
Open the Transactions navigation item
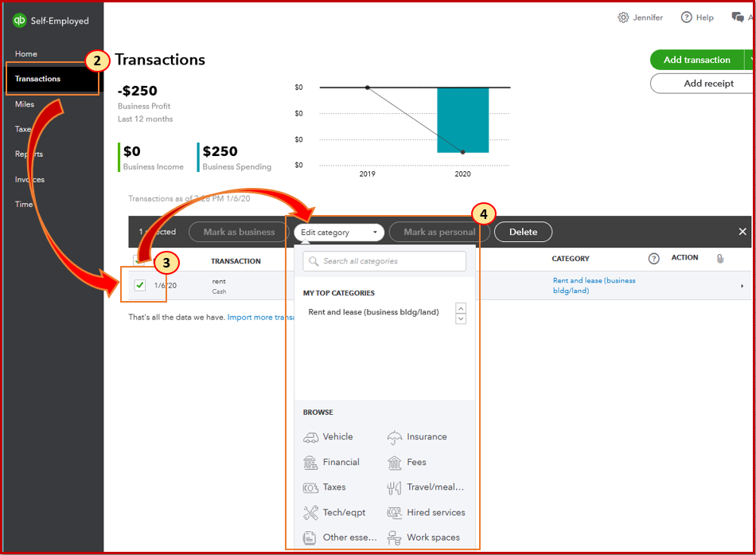point(38,79)
